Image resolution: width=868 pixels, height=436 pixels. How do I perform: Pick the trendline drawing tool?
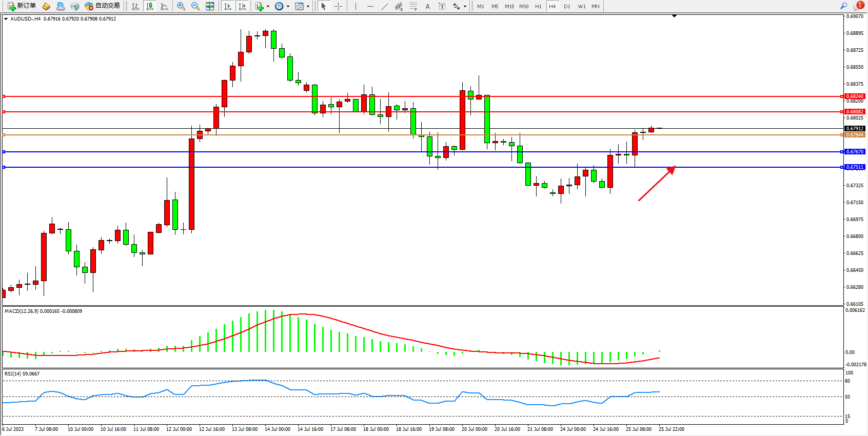coord(385,6)
